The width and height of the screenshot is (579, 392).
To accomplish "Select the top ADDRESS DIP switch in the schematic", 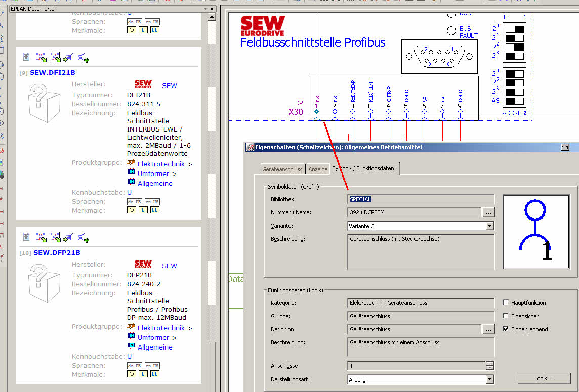I will point(515,29).
